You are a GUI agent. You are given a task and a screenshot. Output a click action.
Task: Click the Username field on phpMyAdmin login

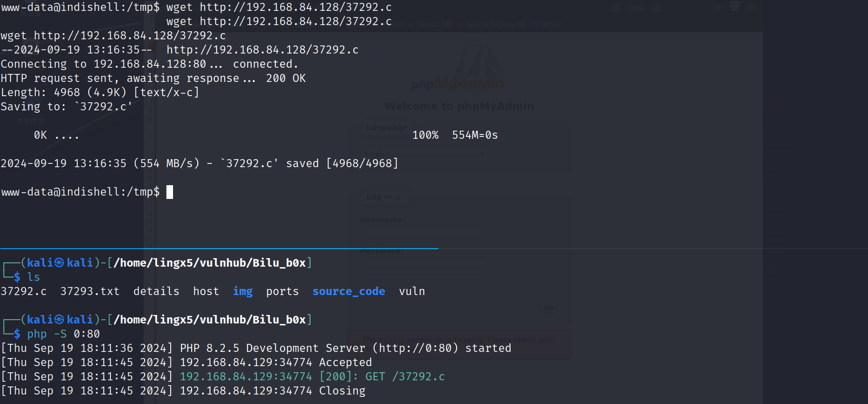click(x=425, y=235)
